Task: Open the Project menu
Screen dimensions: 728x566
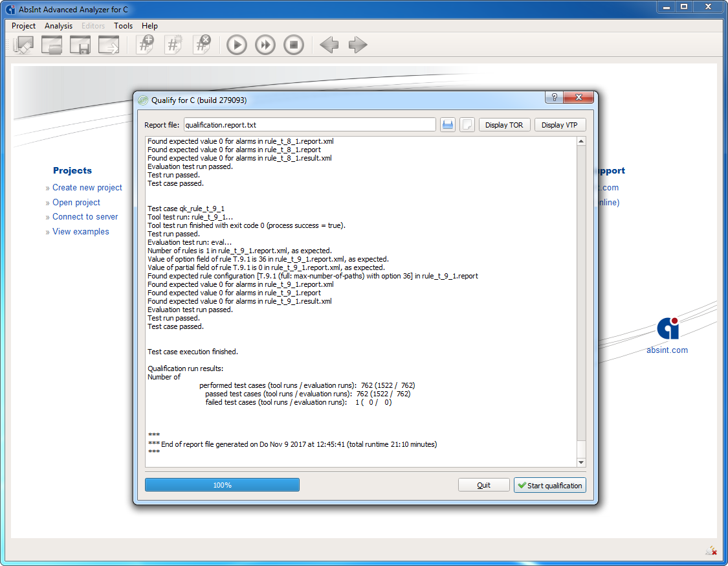Action: [x=24, y=26]
